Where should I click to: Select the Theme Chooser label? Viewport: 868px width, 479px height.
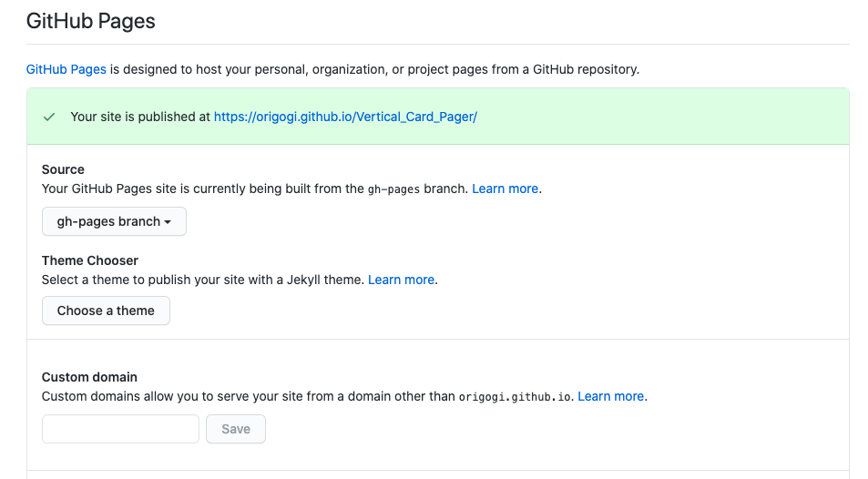[89, 260]
